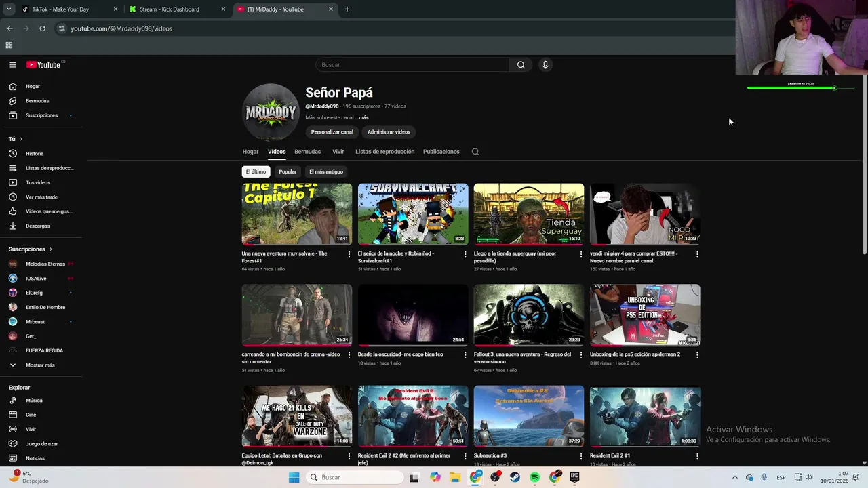Expand the Suscripciones section arrow
Image resolution: width=868 pixels, height=488 pixels.
[x=50, y=249]
